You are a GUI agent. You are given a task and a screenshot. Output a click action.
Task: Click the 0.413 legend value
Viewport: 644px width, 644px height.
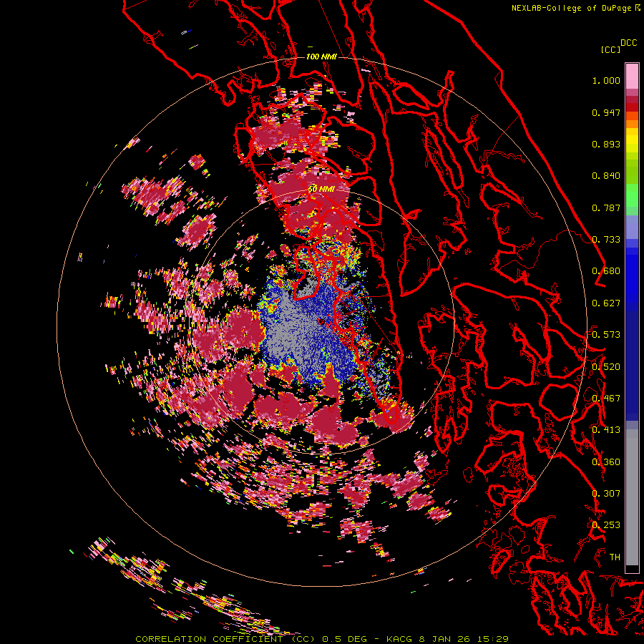pos(606,430)
